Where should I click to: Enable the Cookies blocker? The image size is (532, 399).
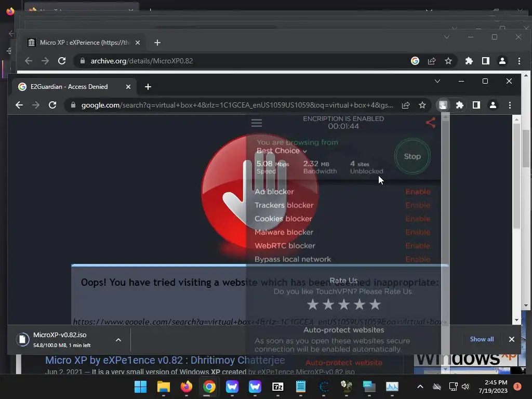click(x=418, y=219)
